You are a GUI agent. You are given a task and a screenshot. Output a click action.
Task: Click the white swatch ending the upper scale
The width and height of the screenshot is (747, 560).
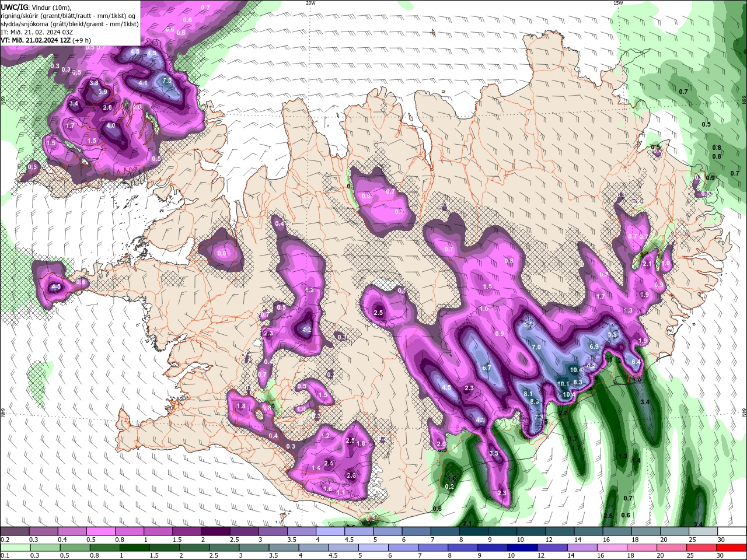pos(732,531)
